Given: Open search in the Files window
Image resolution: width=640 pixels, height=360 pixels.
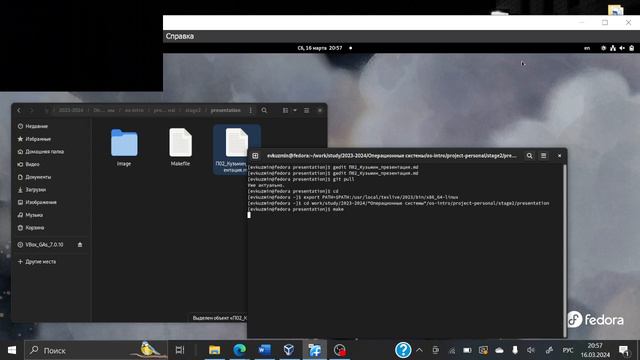Looking at the screenshot, I should (x=264, y=110).
